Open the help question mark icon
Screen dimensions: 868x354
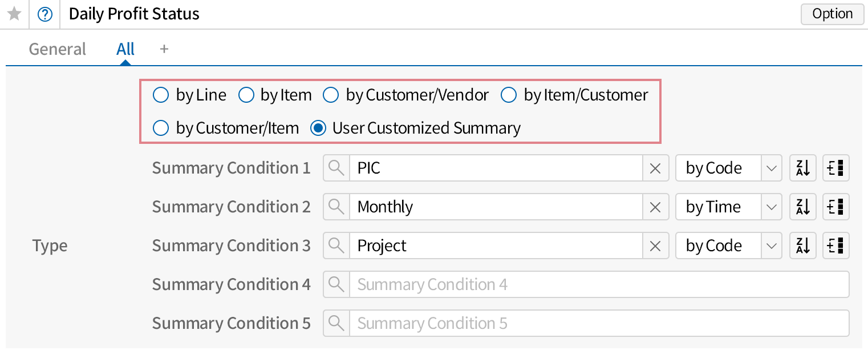click(x=44, y=14)
